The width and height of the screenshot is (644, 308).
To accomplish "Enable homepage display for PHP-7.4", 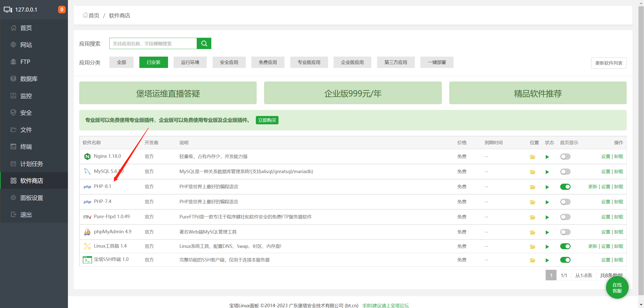I will (x=565, y=202).
